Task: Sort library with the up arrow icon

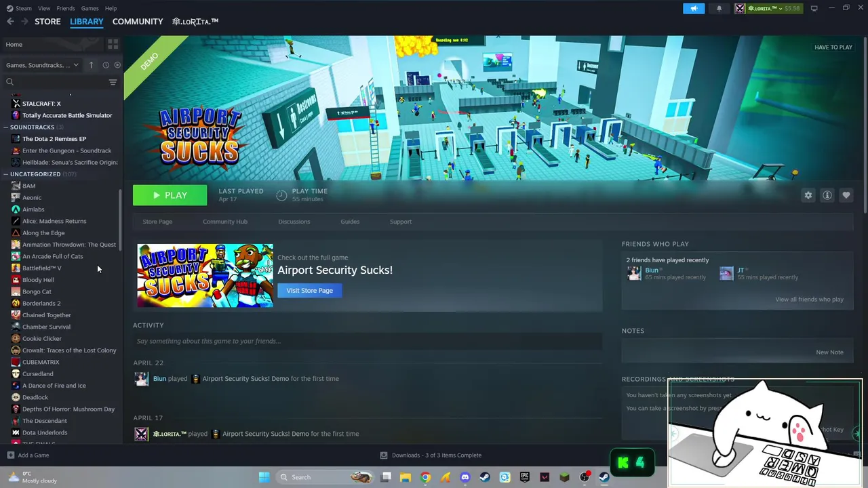Action: click(x=91, y=65)
